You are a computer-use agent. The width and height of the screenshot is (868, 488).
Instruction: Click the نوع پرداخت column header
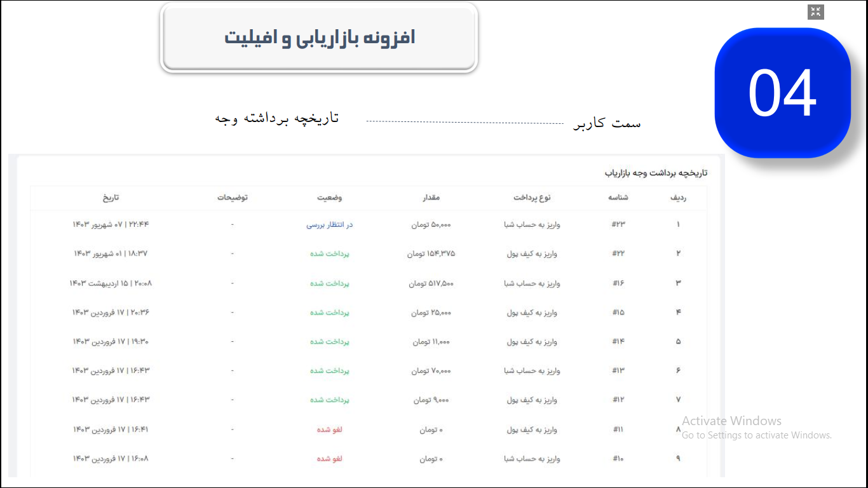(532, 198)
